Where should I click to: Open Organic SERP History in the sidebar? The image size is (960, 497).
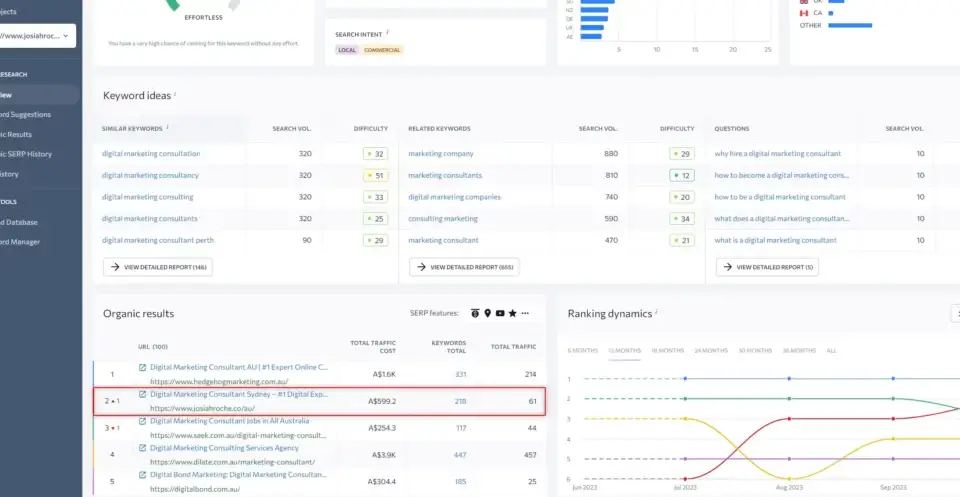click(x=26, y=154)
